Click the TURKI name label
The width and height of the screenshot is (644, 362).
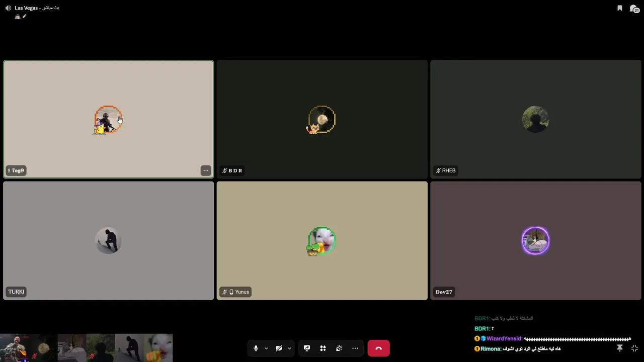click(16, 292)
